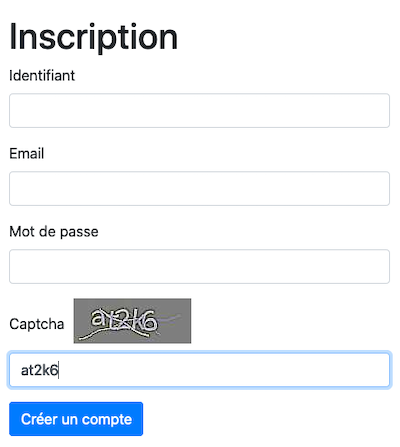Click the Captcha label text

coord(37,324)
